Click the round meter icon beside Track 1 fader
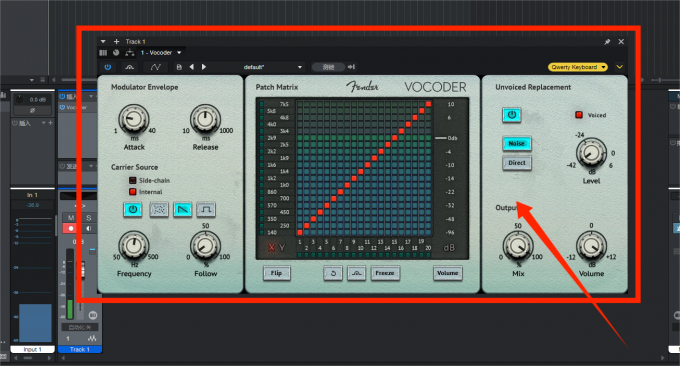 click(92, 315)
